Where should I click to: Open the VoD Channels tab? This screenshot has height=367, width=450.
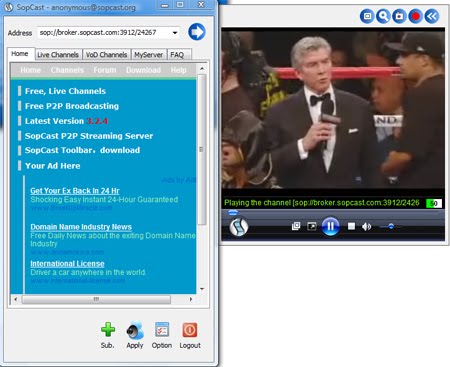click(x=106, y=55)
